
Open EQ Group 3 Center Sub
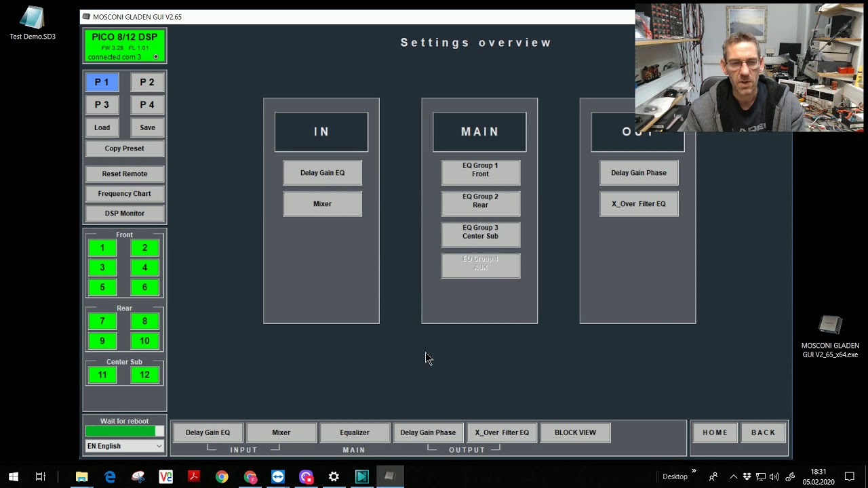(x=480, y=235)
